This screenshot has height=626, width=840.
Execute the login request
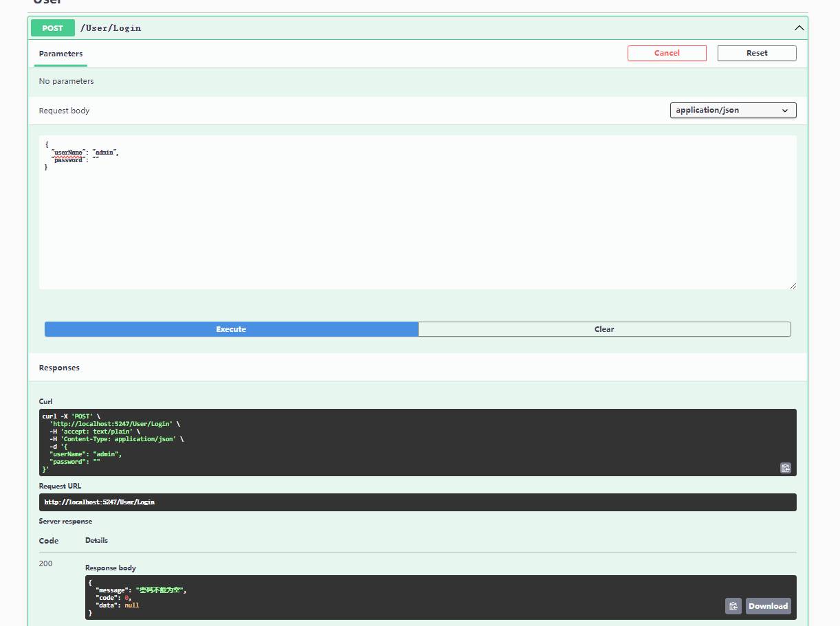pos(231,329)
